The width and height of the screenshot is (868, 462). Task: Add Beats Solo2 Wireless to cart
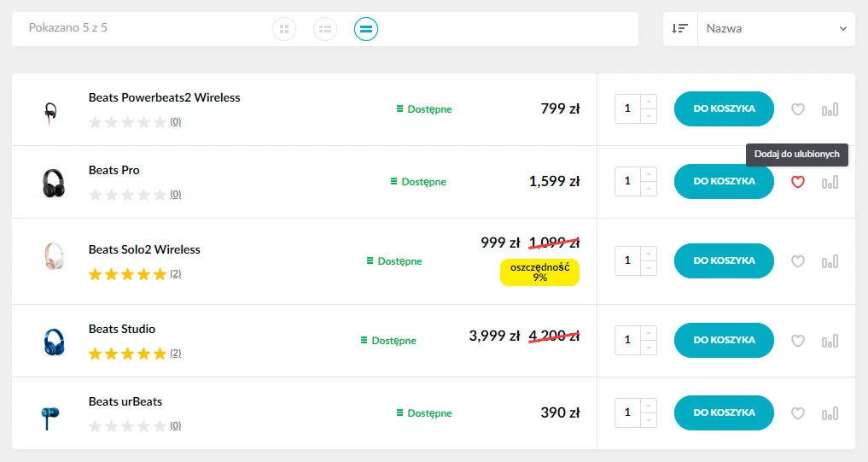click(x=724, y=260)
